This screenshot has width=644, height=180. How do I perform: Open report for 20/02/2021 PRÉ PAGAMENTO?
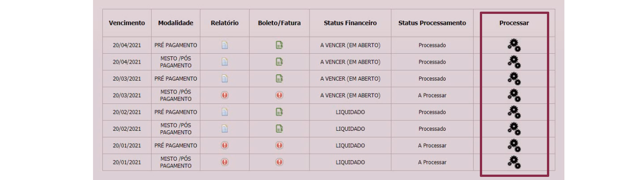click(225, 112)
